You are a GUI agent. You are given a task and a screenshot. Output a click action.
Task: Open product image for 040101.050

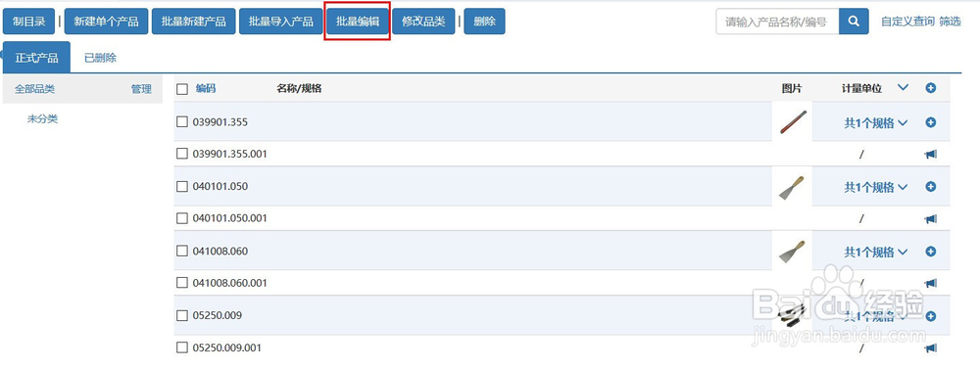(792, 187)
